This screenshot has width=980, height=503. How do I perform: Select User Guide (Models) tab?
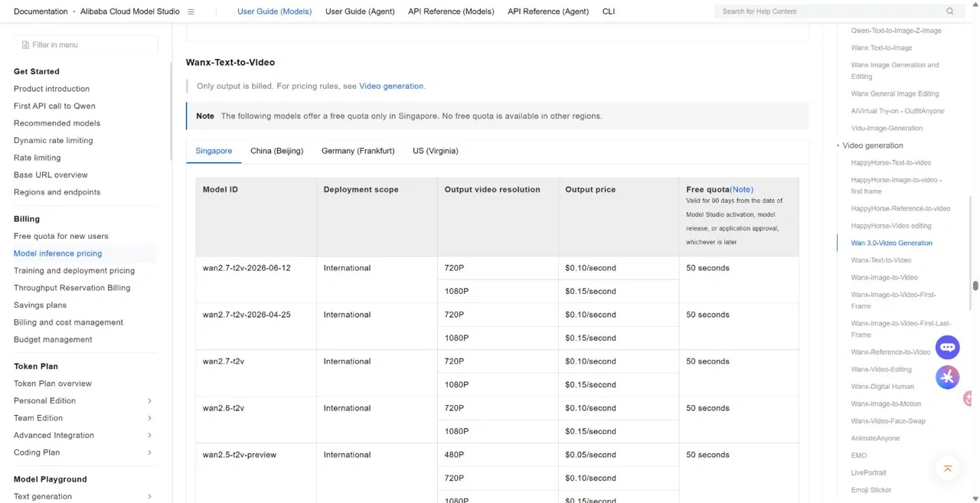tap(274, 11)
